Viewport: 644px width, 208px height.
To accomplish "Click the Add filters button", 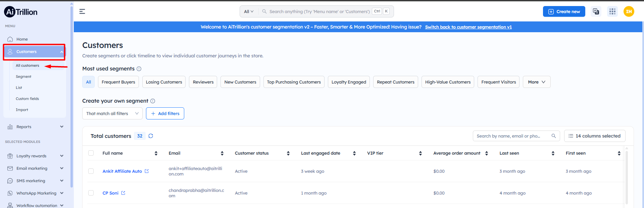I will click(x=165, y=113).
